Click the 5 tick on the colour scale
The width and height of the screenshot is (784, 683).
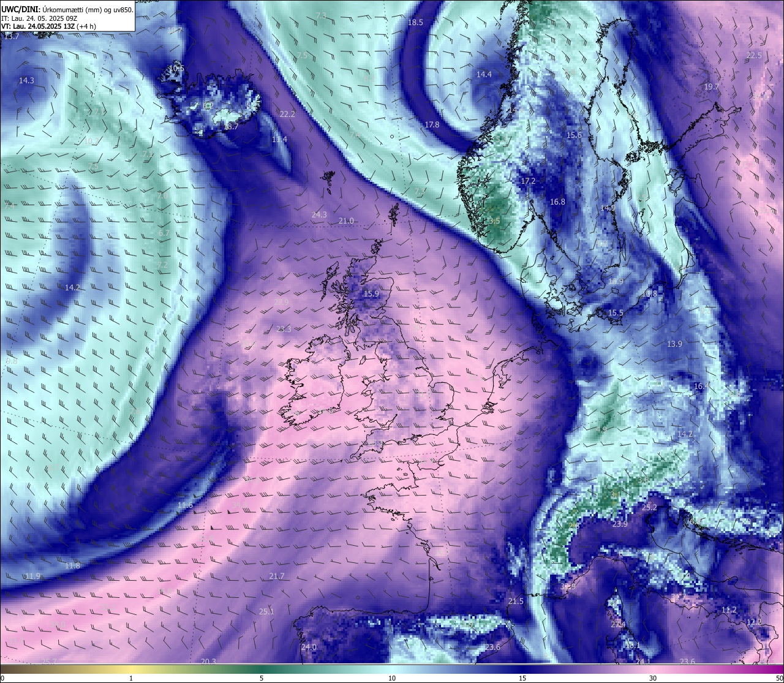(x=262, y=677)
